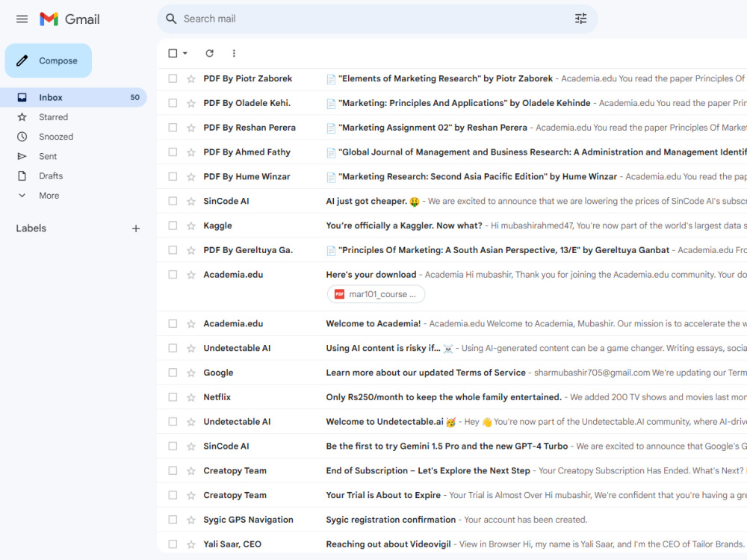Open the mar101_course PDF attachment

coord(376,294)
